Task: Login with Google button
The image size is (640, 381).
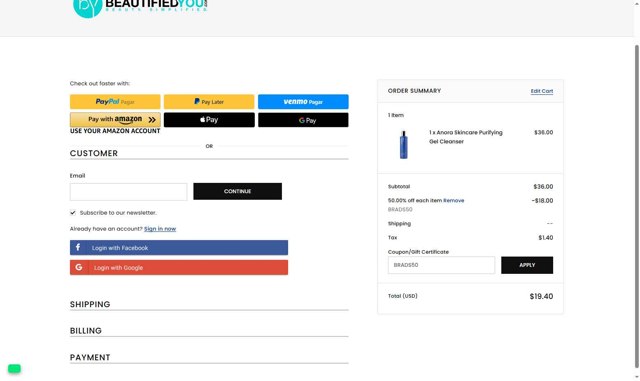Action: tap(179, 267)
